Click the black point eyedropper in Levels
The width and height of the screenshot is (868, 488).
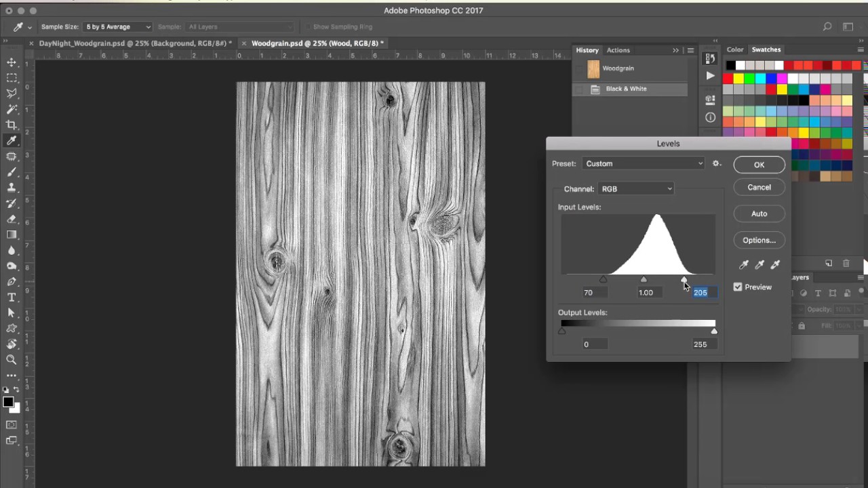744,265
